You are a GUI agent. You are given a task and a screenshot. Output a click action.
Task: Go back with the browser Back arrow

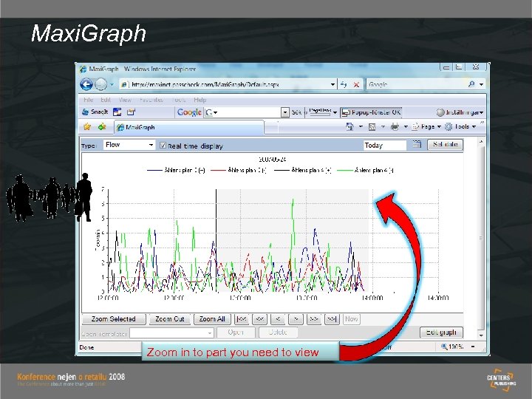tap(86, 84)
